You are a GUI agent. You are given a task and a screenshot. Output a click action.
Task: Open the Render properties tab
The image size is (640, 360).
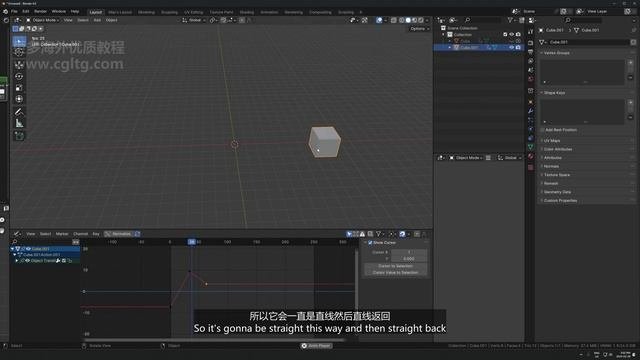[531, 42]
